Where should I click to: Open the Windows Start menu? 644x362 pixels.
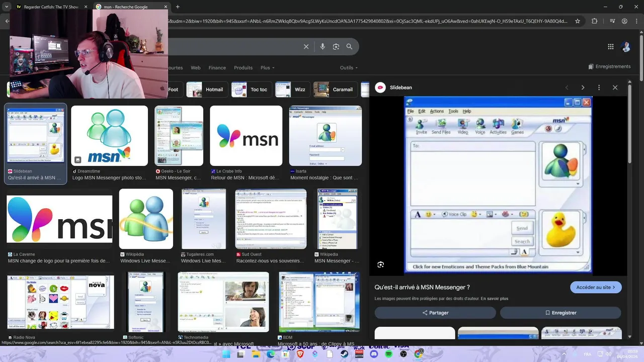click(x=226, y=354)
